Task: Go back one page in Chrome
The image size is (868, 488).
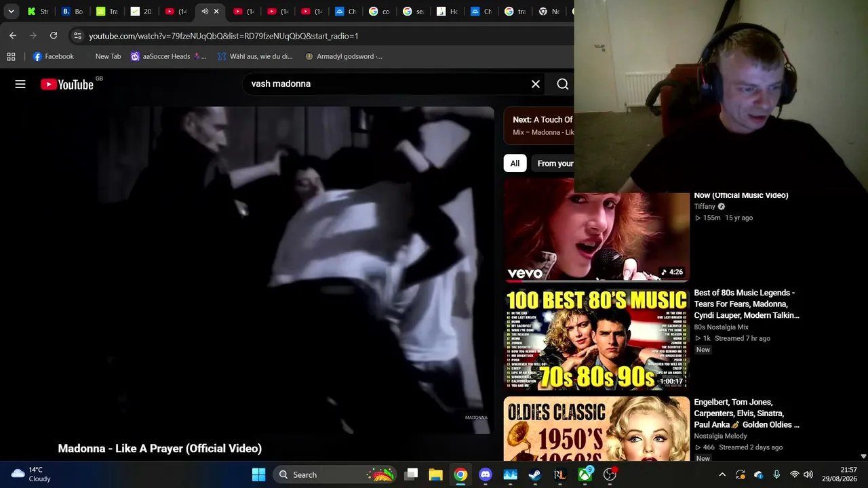Action: [x=13, y=35]
